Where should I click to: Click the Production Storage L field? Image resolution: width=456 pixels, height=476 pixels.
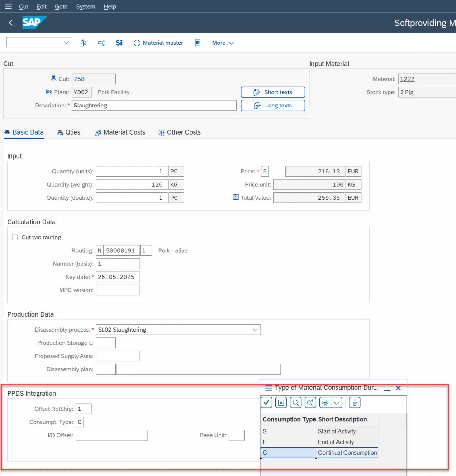click(105, 343)
